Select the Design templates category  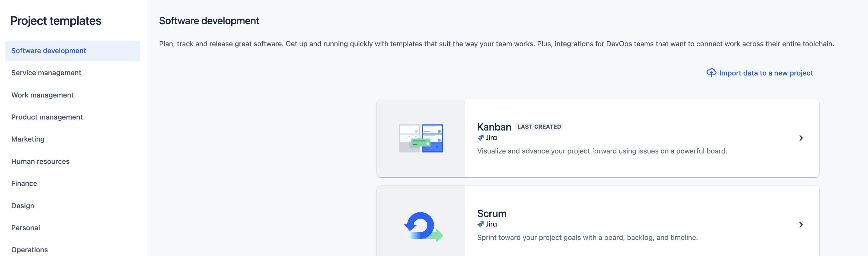click(22, 205)
